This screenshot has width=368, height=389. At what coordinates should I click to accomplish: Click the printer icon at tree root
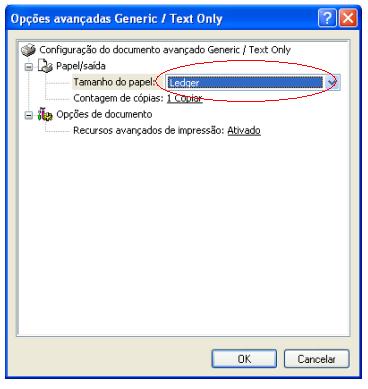click(28, 50)
